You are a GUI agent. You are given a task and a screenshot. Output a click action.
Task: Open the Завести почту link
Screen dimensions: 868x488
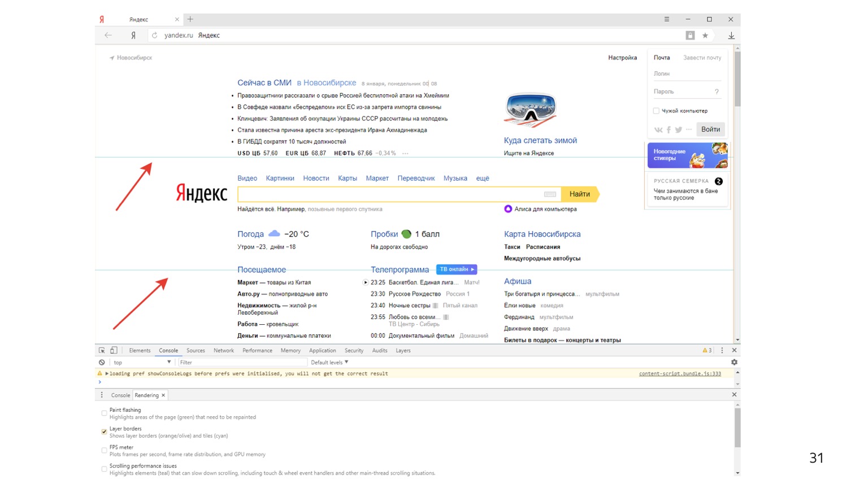point(702,58)
